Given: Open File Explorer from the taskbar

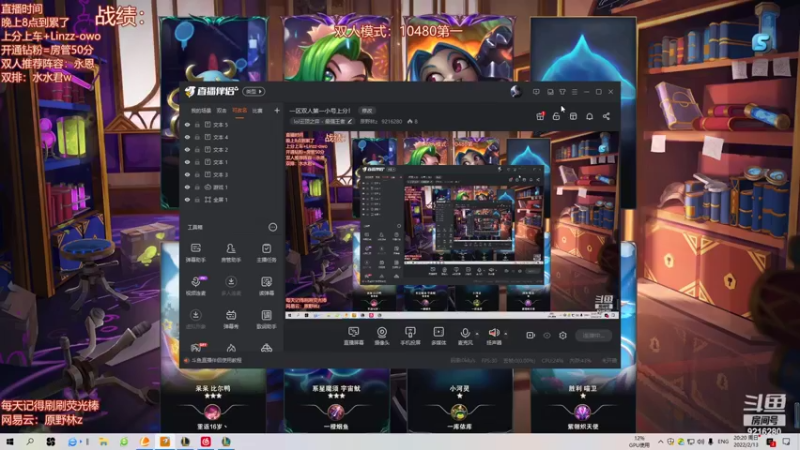Looking at the screenshot, I should [103, 442].
